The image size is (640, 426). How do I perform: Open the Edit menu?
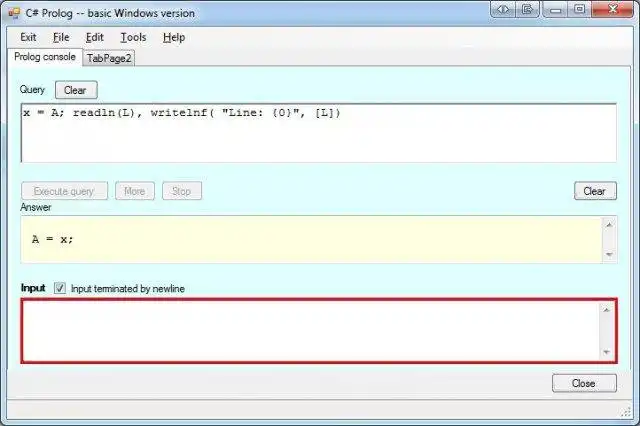[94, 37]
